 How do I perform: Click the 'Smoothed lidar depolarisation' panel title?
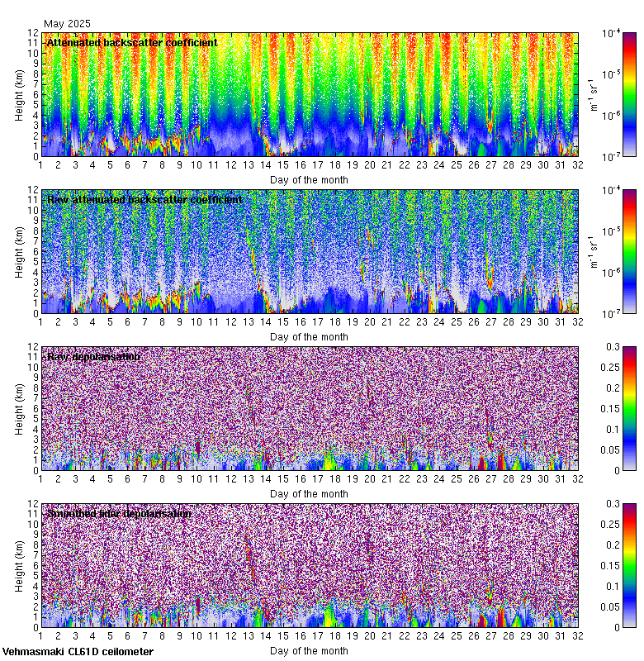point(119,513)
